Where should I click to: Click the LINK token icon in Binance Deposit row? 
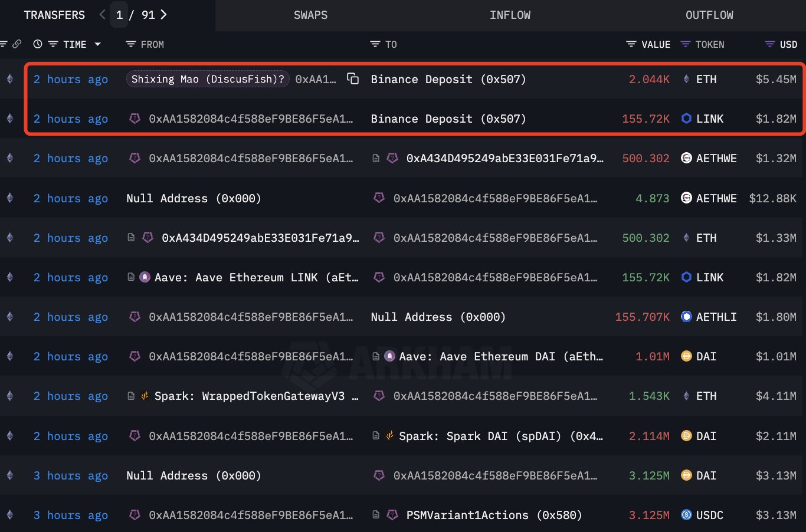click(686, 119)
